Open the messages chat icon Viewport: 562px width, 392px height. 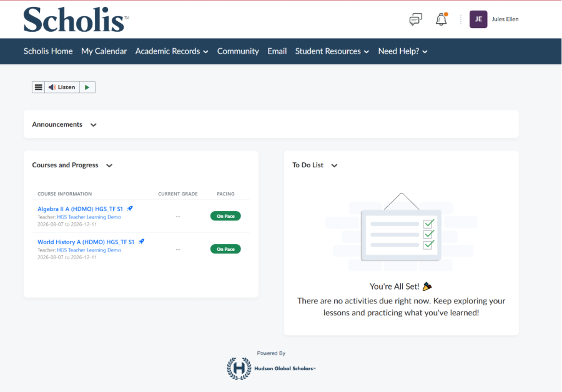(415, 19)
